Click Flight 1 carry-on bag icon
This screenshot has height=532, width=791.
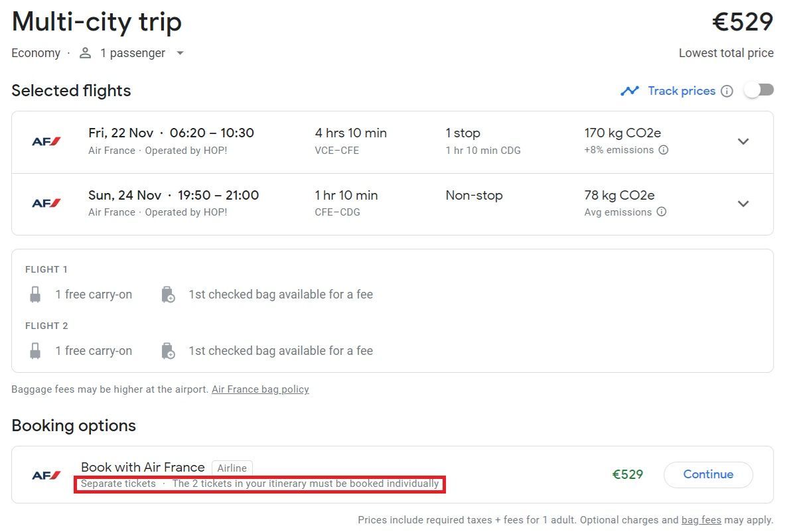(35, 295)
